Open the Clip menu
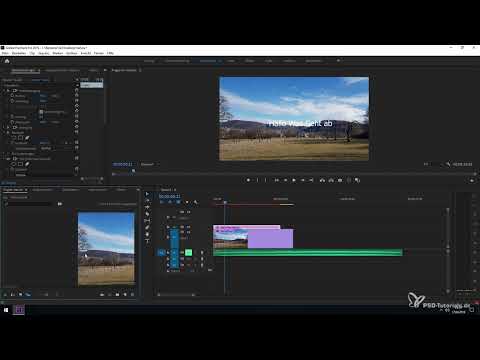This screenshot has height=360, width=480. tap(32, 53)
